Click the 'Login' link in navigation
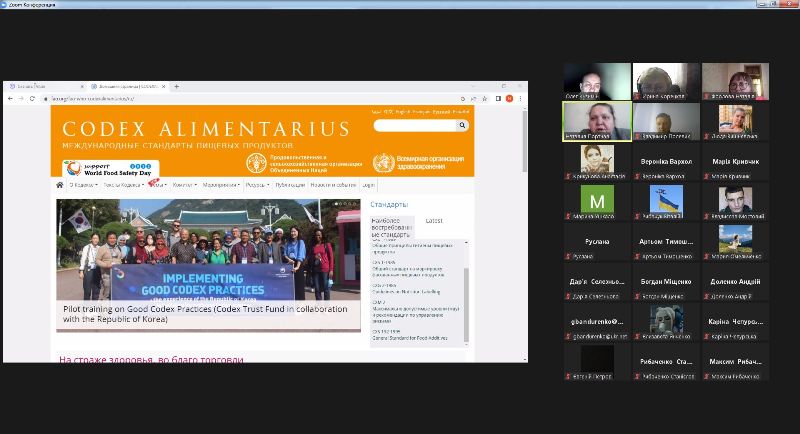The height and width of the screenshot is (434, 800). coord(368,185)
